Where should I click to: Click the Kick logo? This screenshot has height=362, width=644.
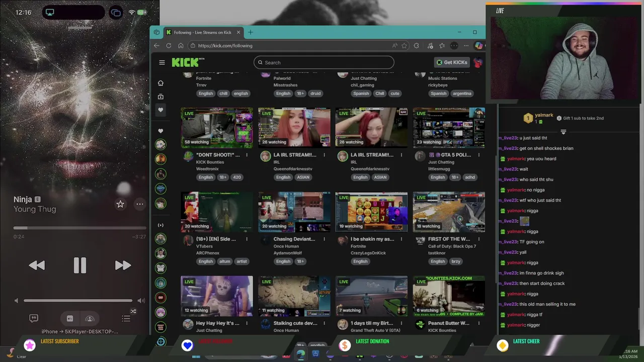186,62
